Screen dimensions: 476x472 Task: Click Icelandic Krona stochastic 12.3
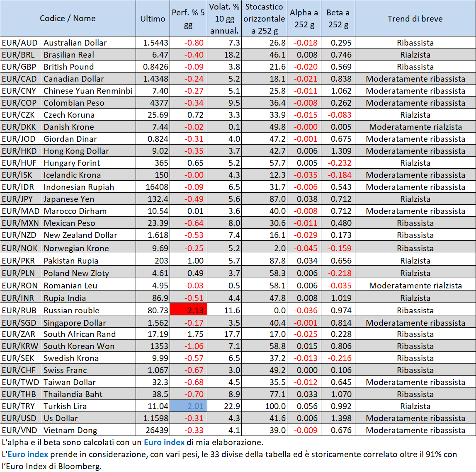pos(264,175)
